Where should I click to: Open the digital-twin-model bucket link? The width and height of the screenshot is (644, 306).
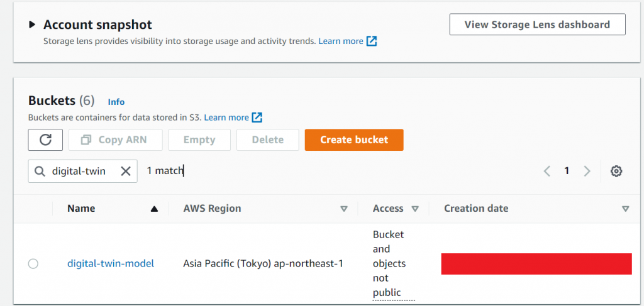pyautogui.click(x=111, y=264)
